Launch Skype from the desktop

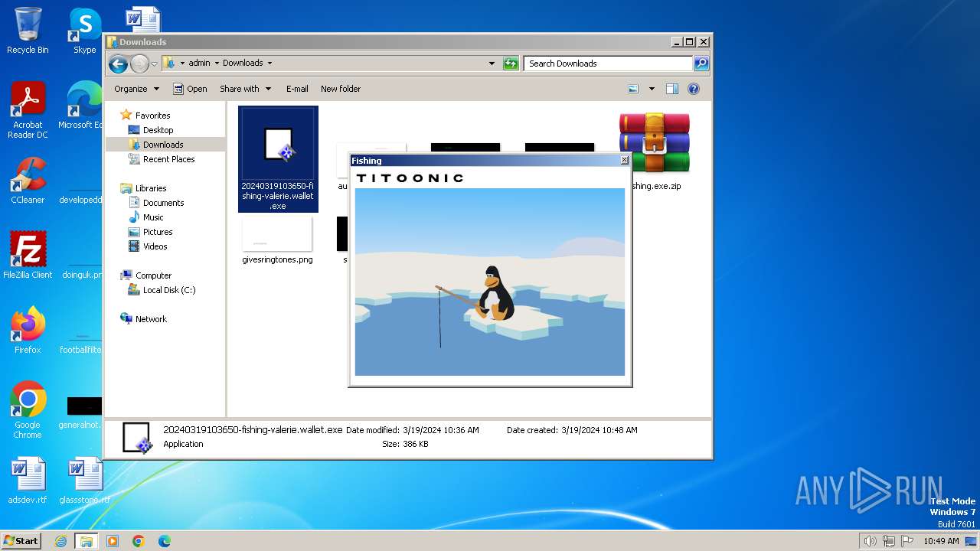coord(84,31)
